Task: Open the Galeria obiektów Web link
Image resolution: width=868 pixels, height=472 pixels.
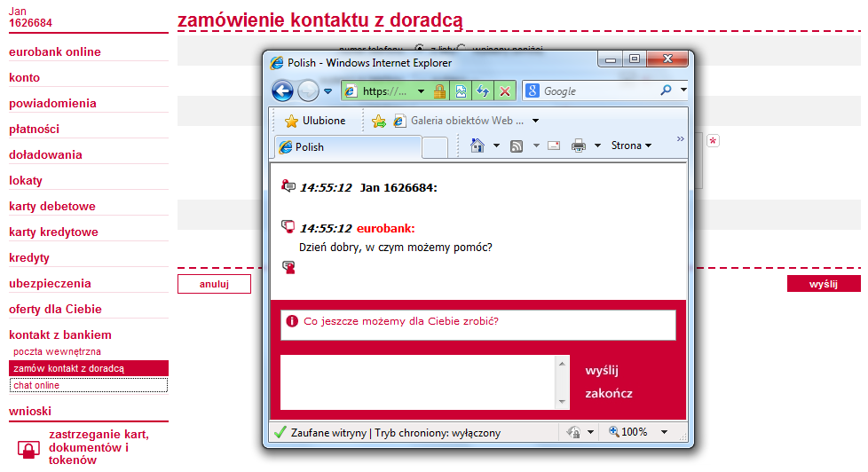Action: [x=458, y=121]
